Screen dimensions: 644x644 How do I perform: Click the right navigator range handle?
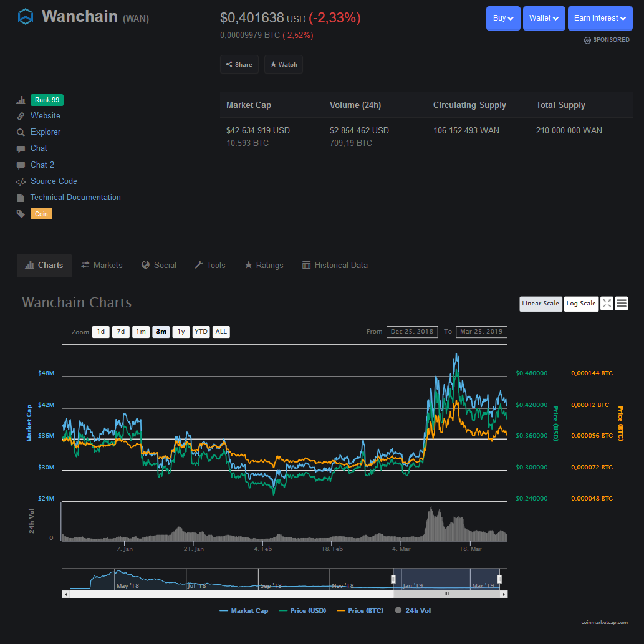click(x=499, y=580)
